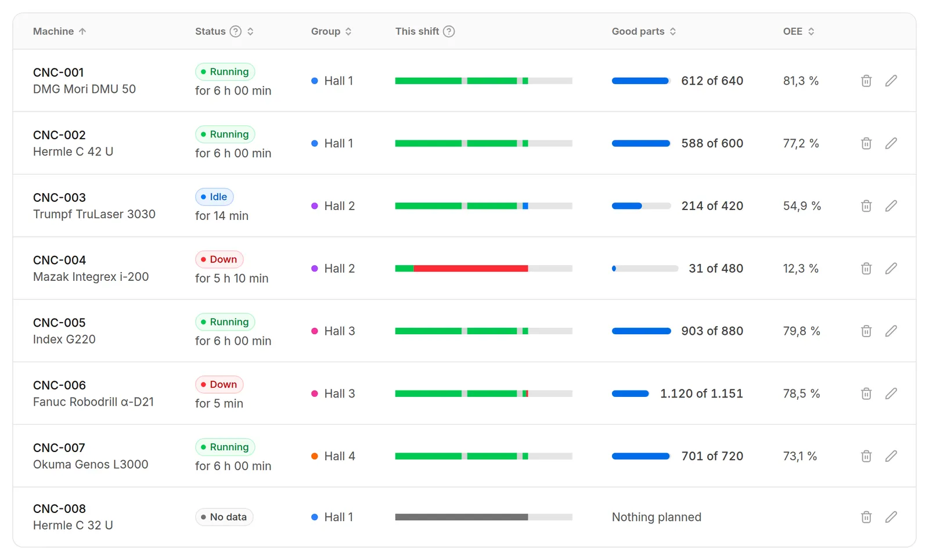Delete the CNC-003 Trumpf TruLaser row
Screen dimensions: 929x560
point(866,206)
